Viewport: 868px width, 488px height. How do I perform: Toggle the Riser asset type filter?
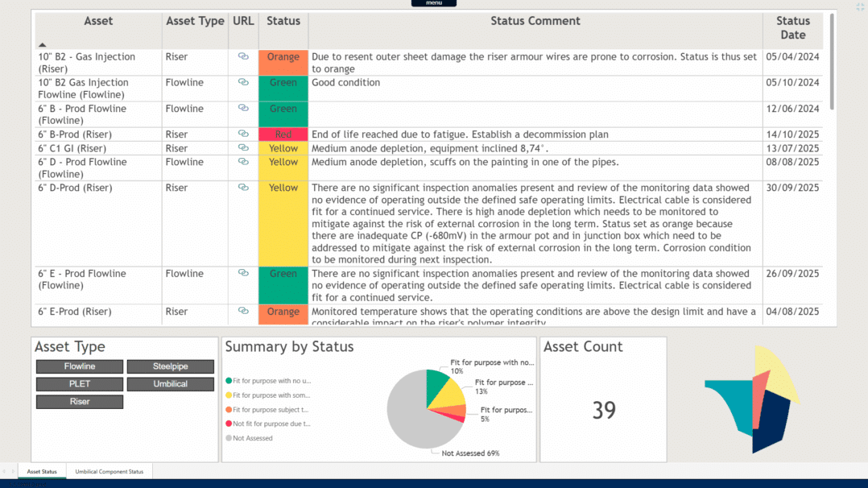click(80, 402)
